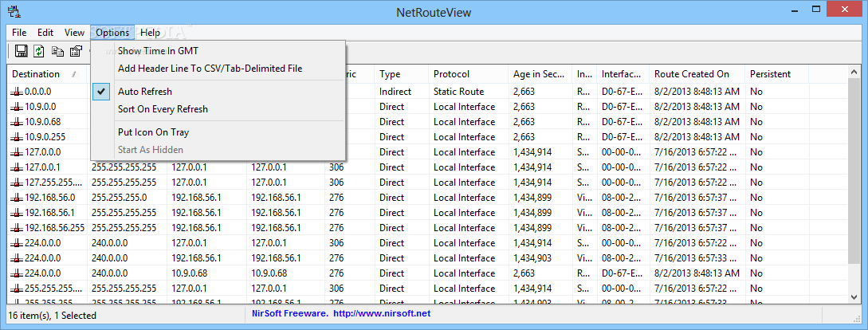
Task: Click the vertical scrollbar up arrow
Action: [x=854, y=73]
